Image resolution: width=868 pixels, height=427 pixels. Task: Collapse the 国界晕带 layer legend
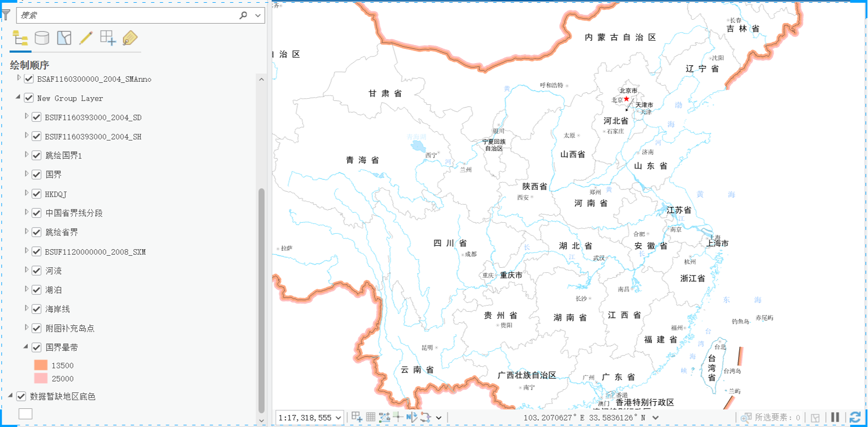[x=26, y=346]
